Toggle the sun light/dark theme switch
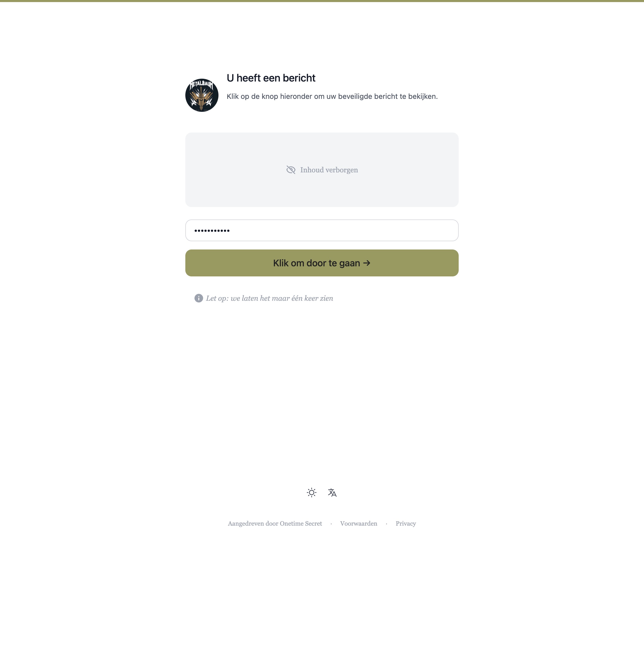644x661 pixels. (311, 493)
